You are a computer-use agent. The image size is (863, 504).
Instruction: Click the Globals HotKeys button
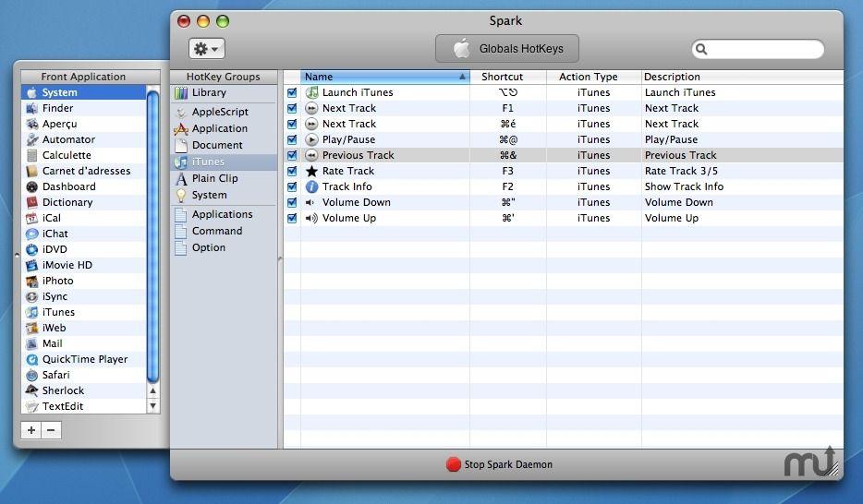click(507, 48)
